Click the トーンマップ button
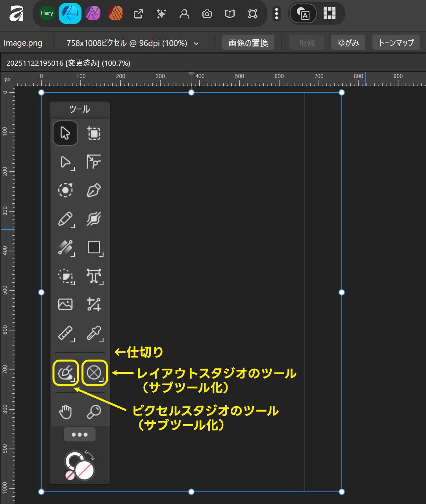The height and width of the screenshot is (504, 426). pos(396,43)
